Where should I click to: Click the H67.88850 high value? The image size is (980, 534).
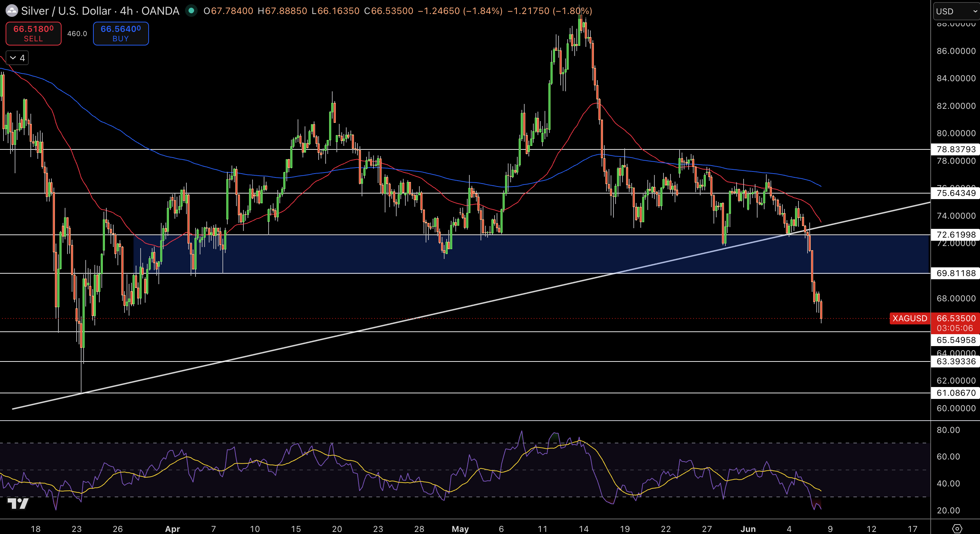pos(282,10)
